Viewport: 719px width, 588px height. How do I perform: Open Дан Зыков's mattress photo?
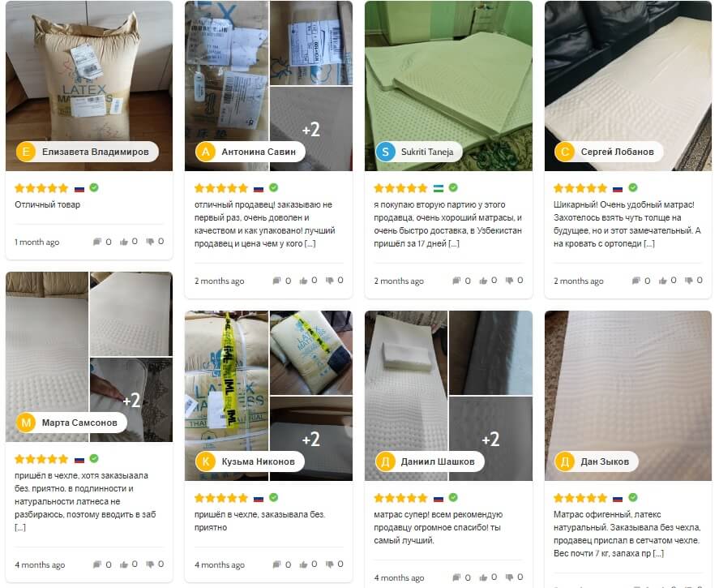tap(627, 395)
